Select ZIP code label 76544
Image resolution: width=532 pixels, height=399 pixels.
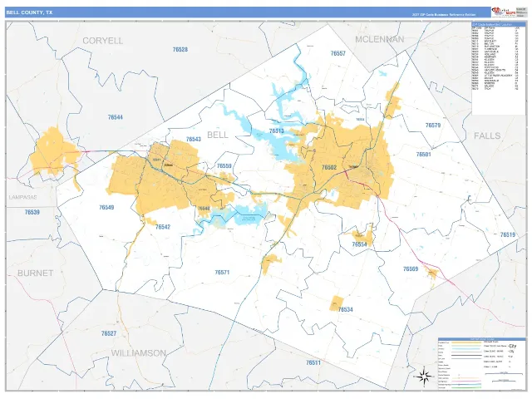116,117
